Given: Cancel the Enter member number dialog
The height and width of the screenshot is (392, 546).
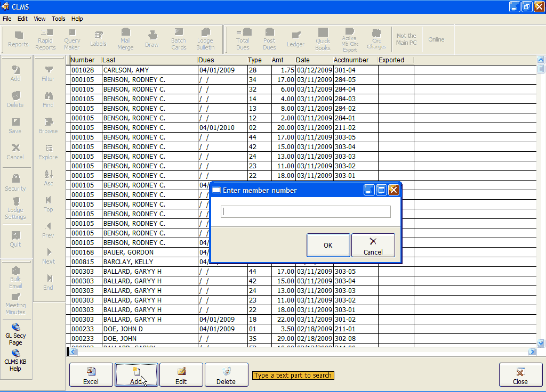Looking at the screenshot, I should point(373,245).
